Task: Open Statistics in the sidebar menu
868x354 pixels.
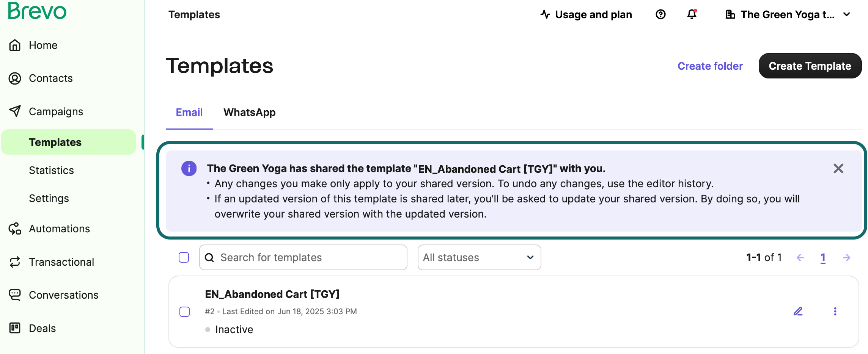Action: pos(52,171)
